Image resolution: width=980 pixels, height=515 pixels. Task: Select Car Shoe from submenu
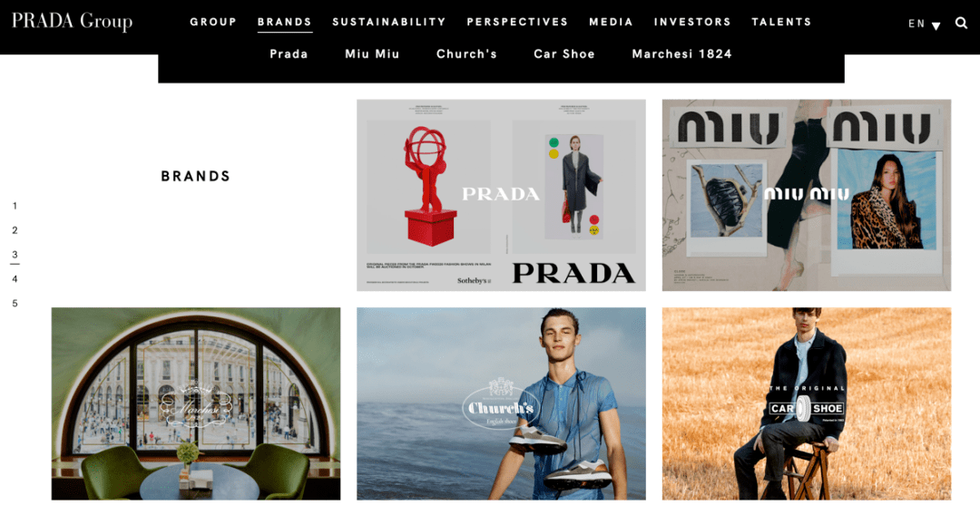[x=564, y=53]
